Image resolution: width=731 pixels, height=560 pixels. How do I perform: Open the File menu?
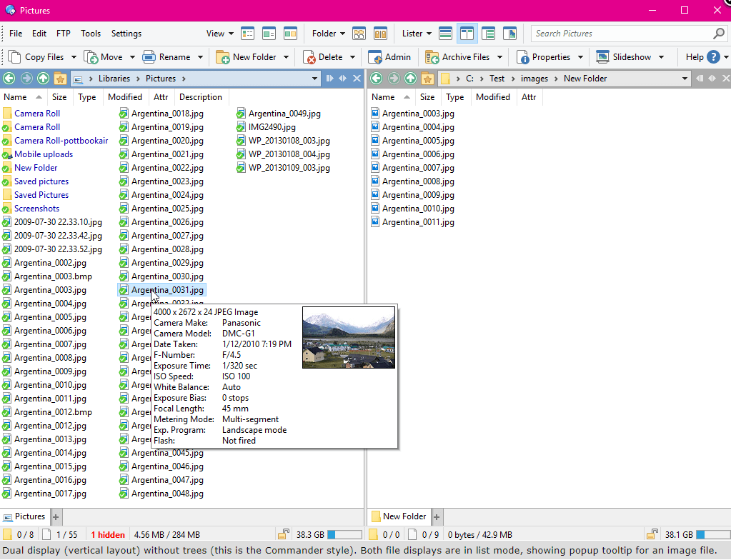point(16,34)
